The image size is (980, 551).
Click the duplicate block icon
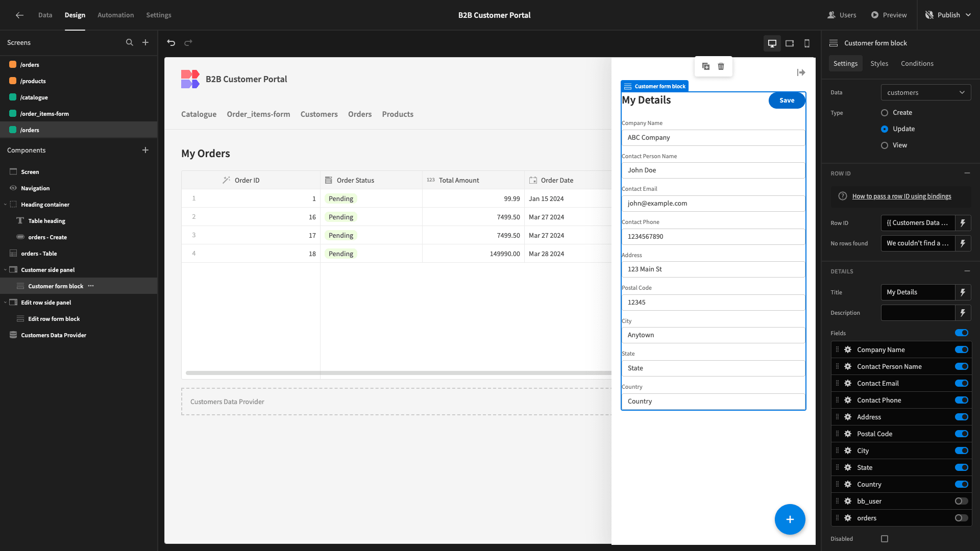coord(706,66)
